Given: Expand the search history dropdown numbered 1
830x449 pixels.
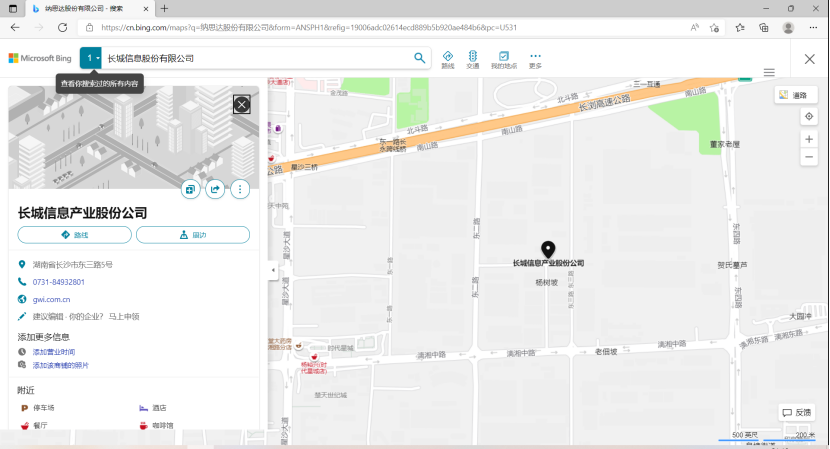Looking at the screenshot, I should pyautogui.click(x=91, y=59).
